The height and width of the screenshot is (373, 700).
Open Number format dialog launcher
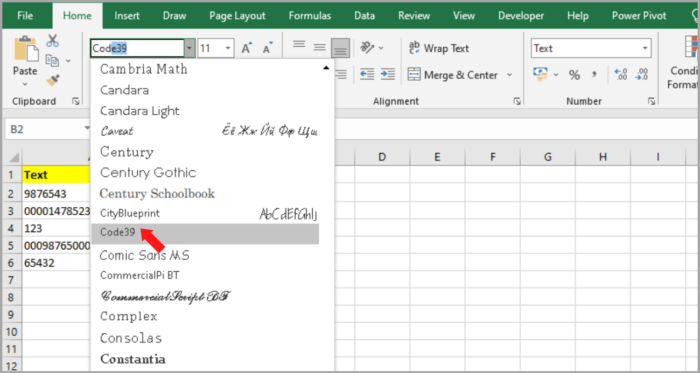tap(651, 102)
